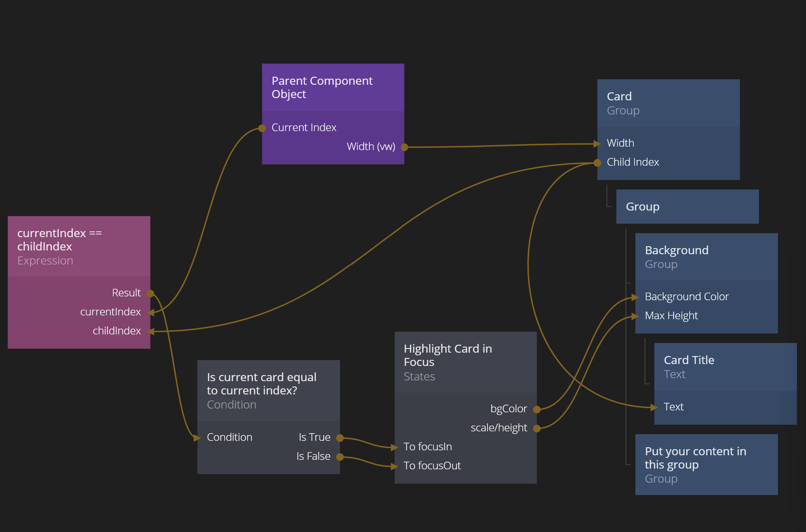The image size is (806, 532).
Task: Select the Card Title Text node
Action: [725, 367]
